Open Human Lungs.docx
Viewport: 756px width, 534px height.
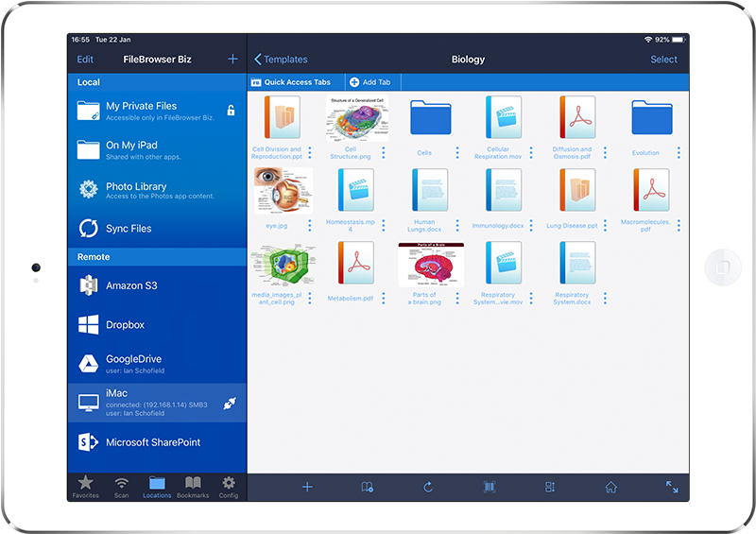[430, 190]
